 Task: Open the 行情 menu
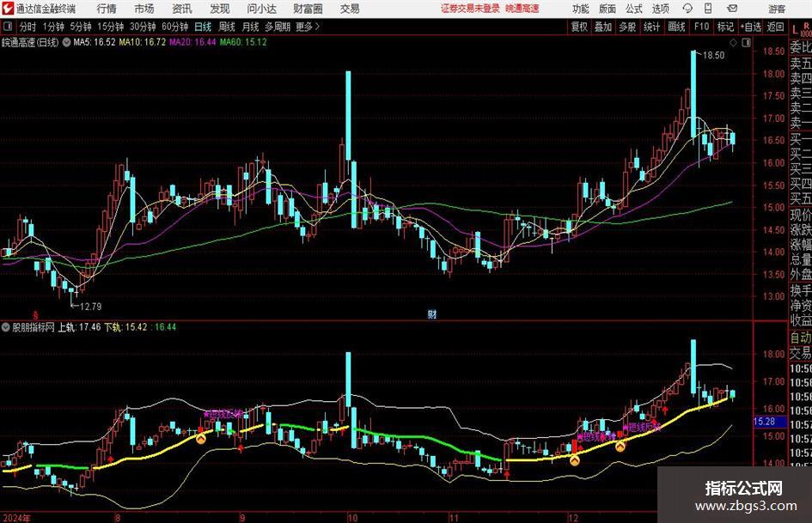click(107, 9)
